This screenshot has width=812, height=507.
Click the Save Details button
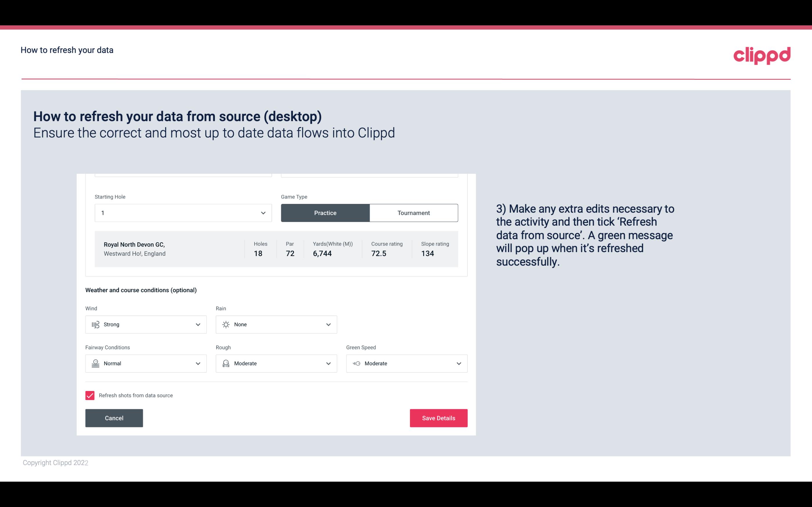[438, 418]
